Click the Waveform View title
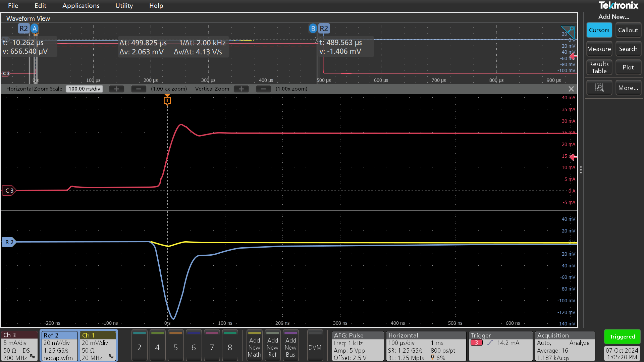This screenshot has width=644, height=362. [x=28, y=18]
